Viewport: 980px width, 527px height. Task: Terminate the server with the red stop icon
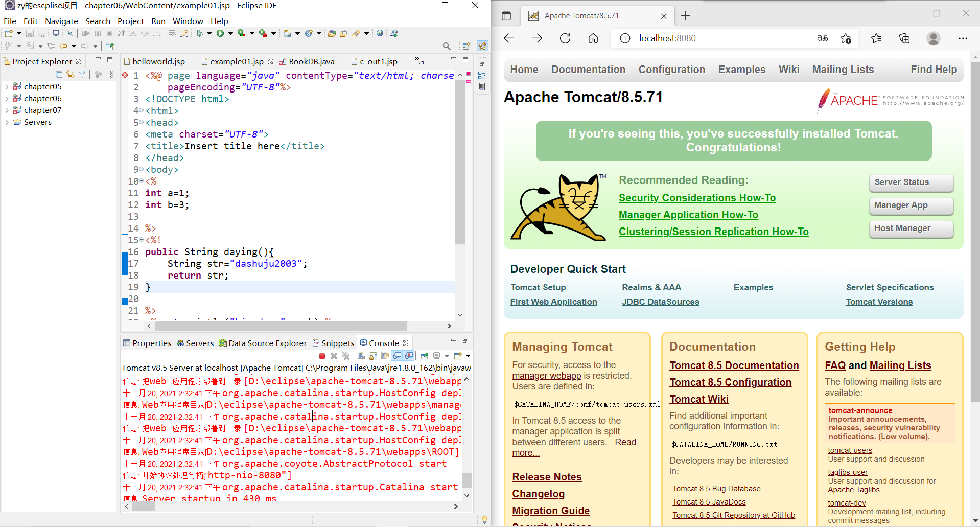coord(322,356)
